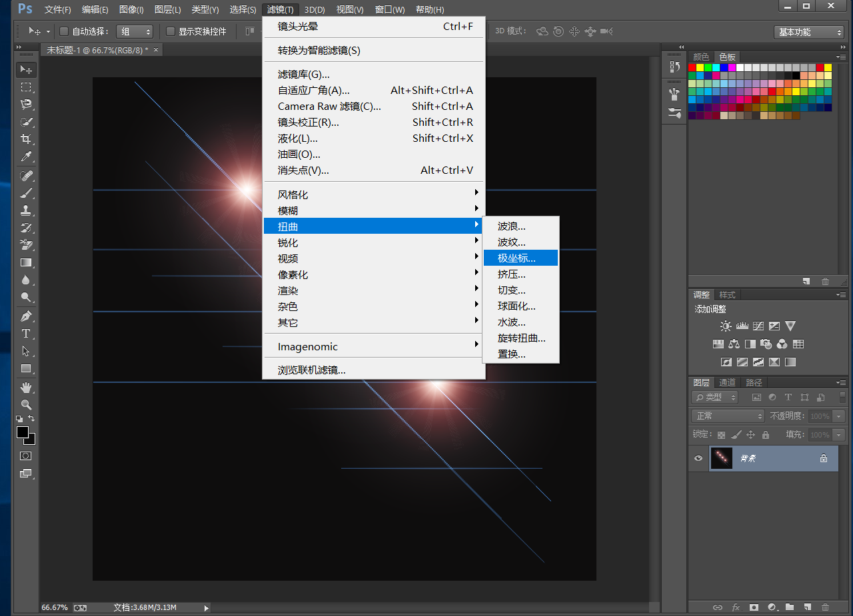Select the Hand tool
853x616 pixels.
pyautogui.click(x=26, y=387)
